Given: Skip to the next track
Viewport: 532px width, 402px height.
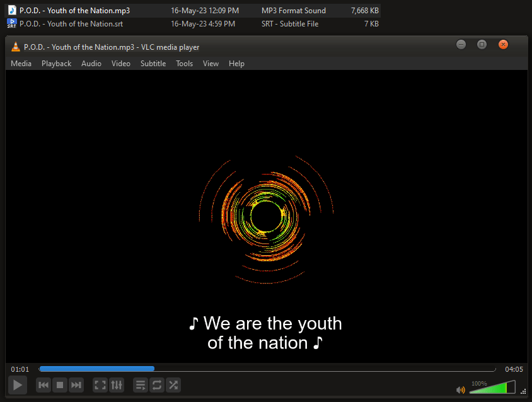Looking at the screenshot, I should coord(76,385).
